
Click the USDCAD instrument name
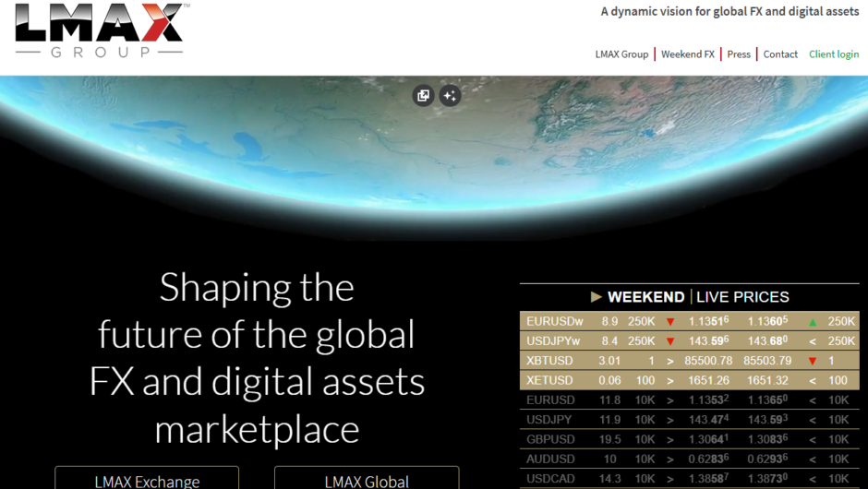[550, 479]
